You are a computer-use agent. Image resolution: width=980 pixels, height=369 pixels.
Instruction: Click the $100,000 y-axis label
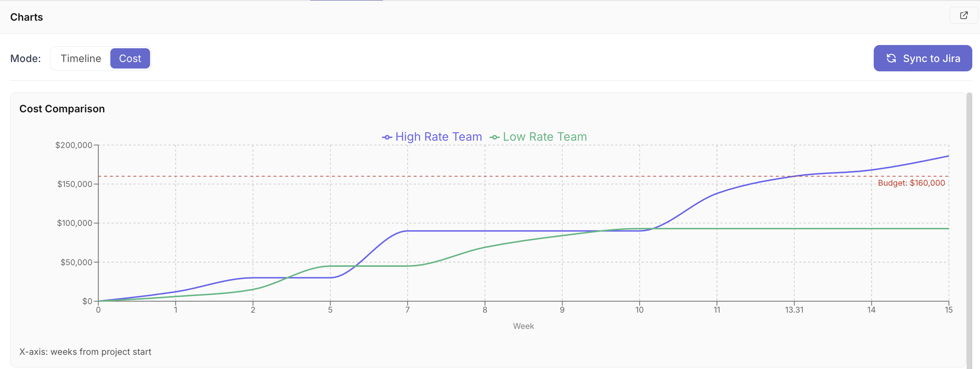[x=75, y=223]
